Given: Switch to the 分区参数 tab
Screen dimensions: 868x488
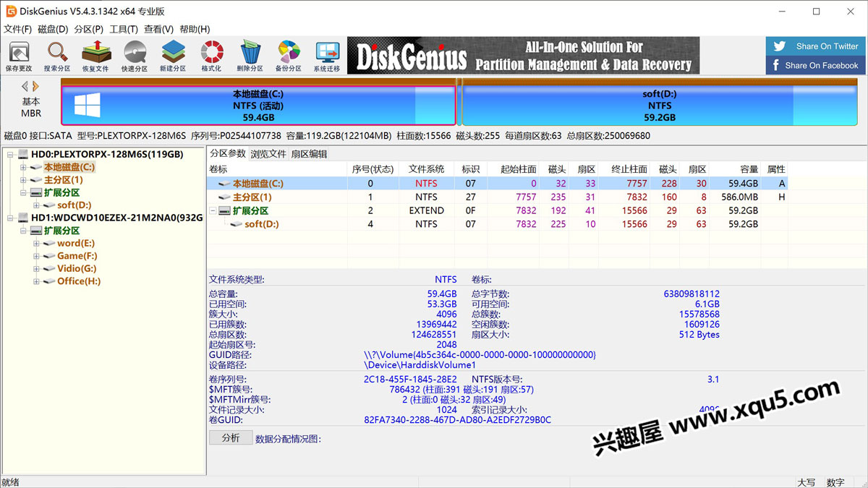Looking at the screenshot, I should (x=228, y=153).
